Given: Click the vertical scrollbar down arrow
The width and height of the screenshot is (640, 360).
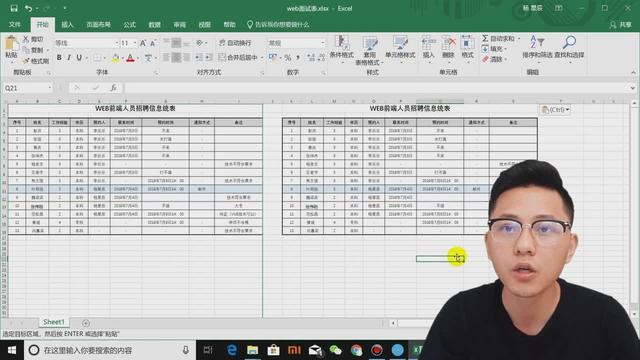Looking at the screenshot, I should tap(634, 314).
